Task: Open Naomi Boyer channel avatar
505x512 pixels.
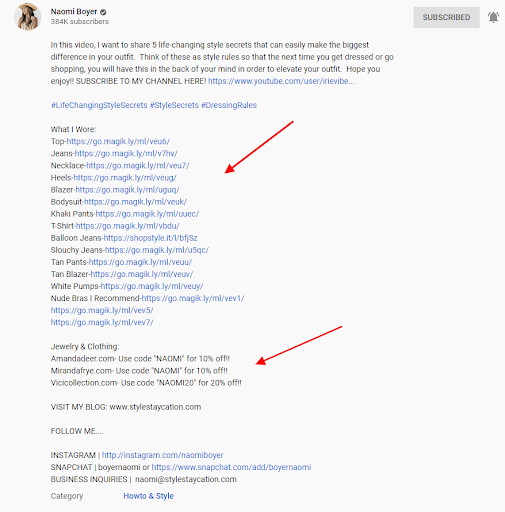Action: [28, 17]
